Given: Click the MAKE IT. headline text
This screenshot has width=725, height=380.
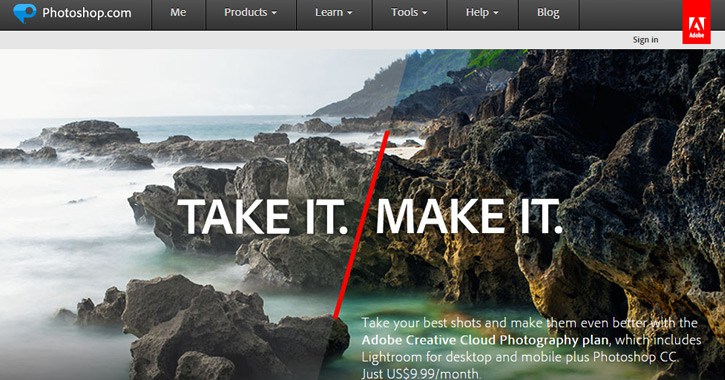Looking at the screenshot, I should tap(469, 216).
